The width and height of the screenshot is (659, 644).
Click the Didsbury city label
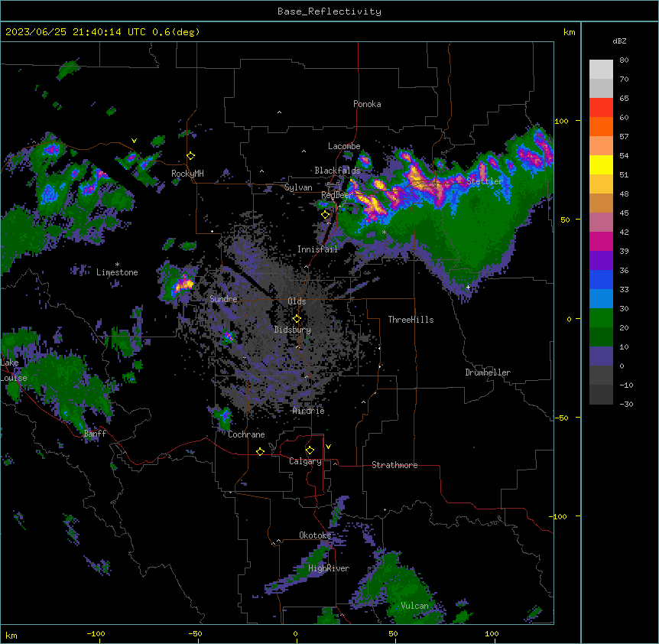coord(293,330)
